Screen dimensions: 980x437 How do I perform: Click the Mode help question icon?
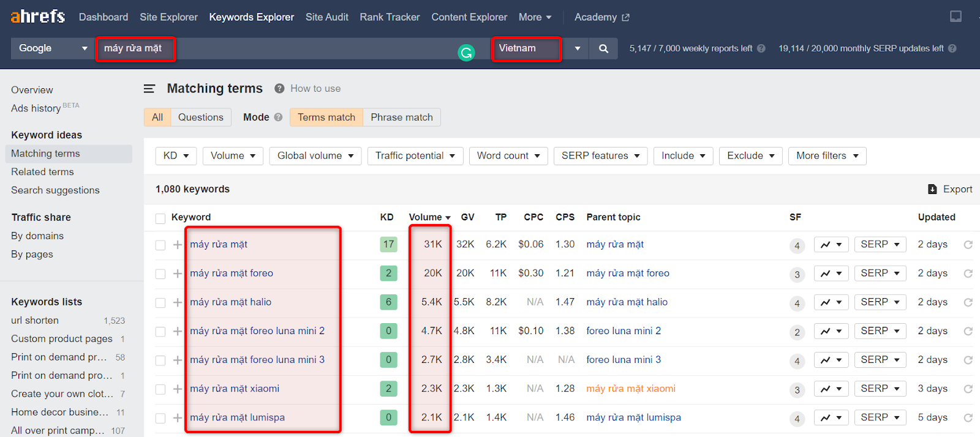coord(278,117)
